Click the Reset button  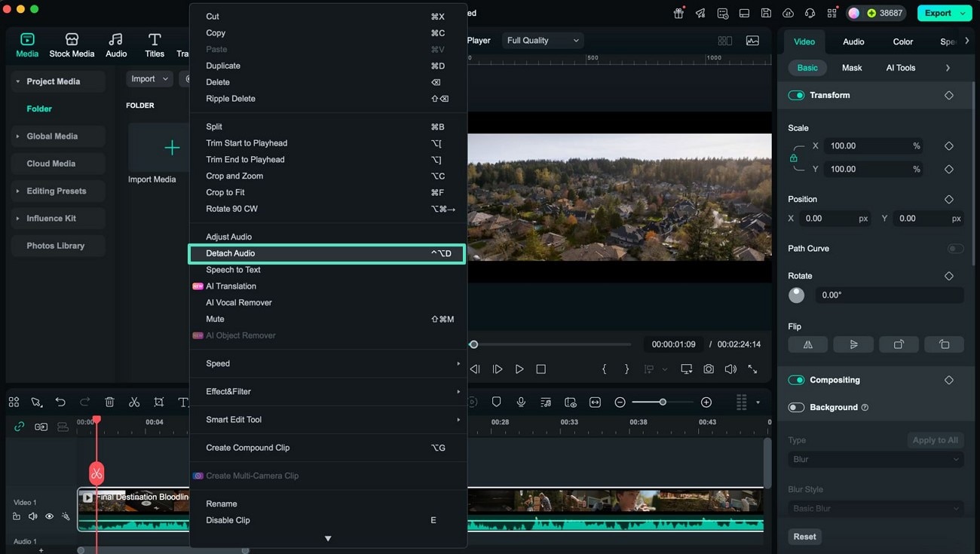click(804, 537)
